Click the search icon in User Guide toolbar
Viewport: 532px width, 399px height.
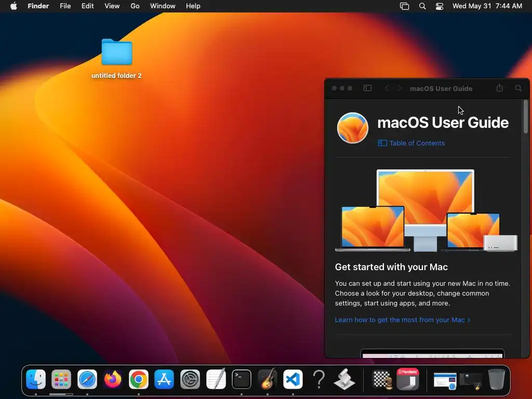pos(518,88)
